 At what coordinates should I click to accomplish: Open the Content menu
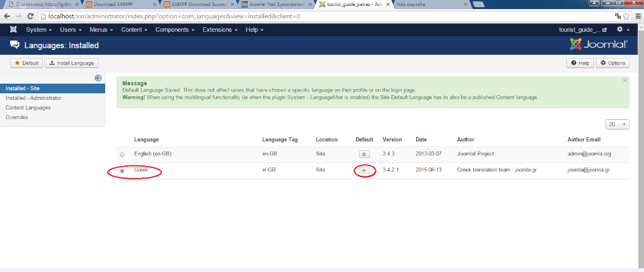coord(134,29)
